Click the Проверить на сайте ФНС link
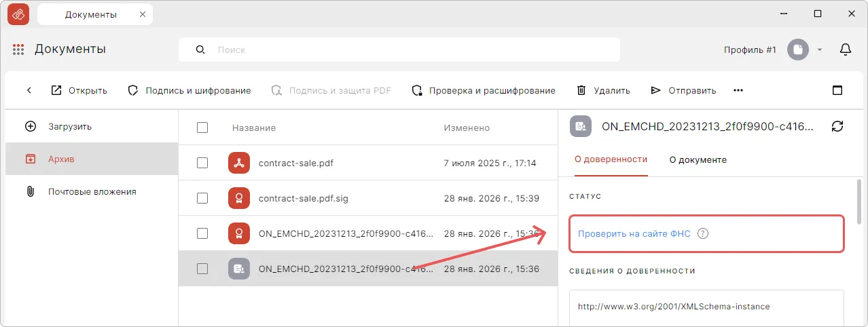Screen dimensions: 868x327 tap(634, 233)
